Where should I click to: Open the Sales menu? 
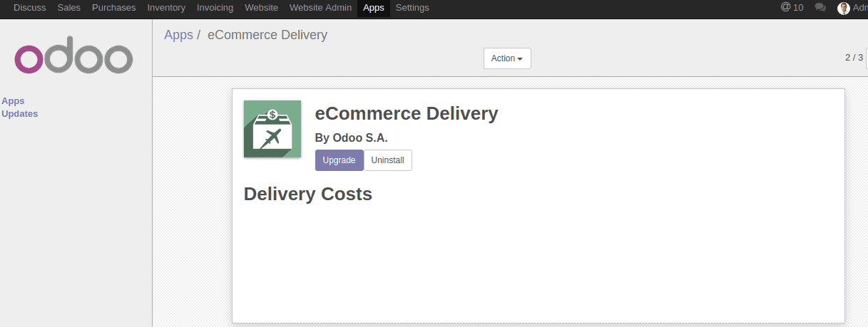point(69,8)
